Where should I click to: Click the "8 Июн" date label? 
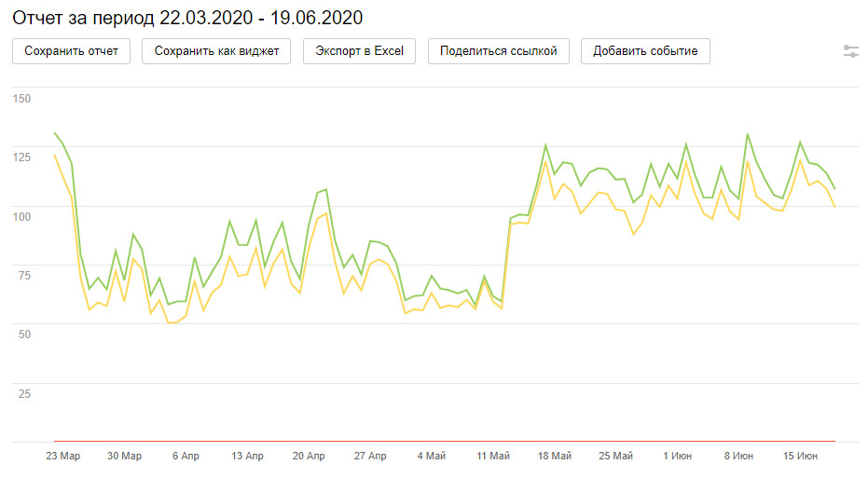pyautogui.click(x=739, y=457)
